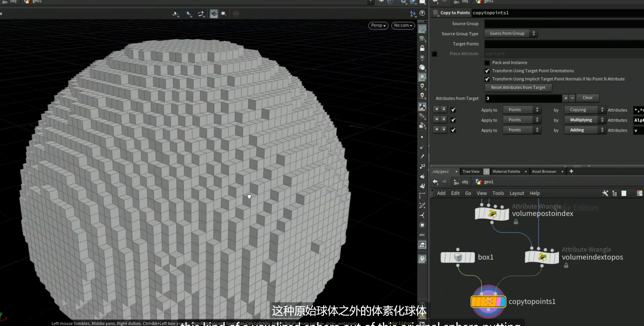Screen dimensions: 644x326
Task: Add a new pane tab with plus
Action: coord(571,171)
